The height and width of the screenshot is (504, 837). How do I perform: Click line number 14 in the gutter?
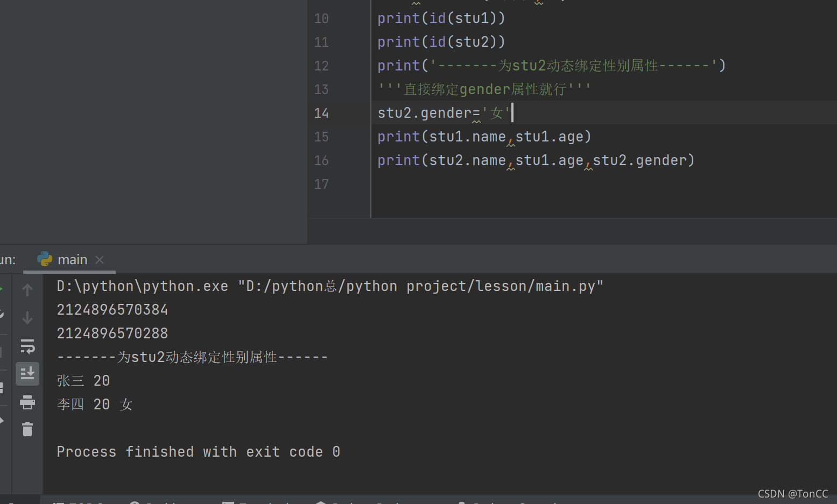point(321,113)
